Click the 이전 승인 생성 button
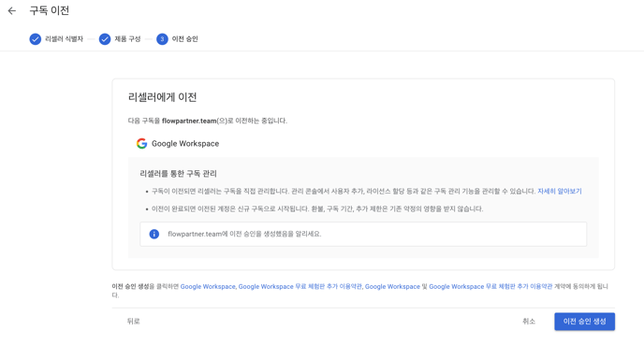This screenshot has width=644, height=359. pyautogui.click(x=584, y=322)
